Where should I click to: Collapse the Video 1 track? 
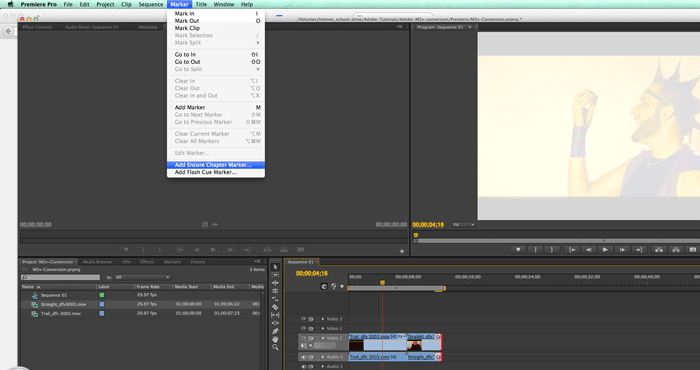tap(323, 338)
